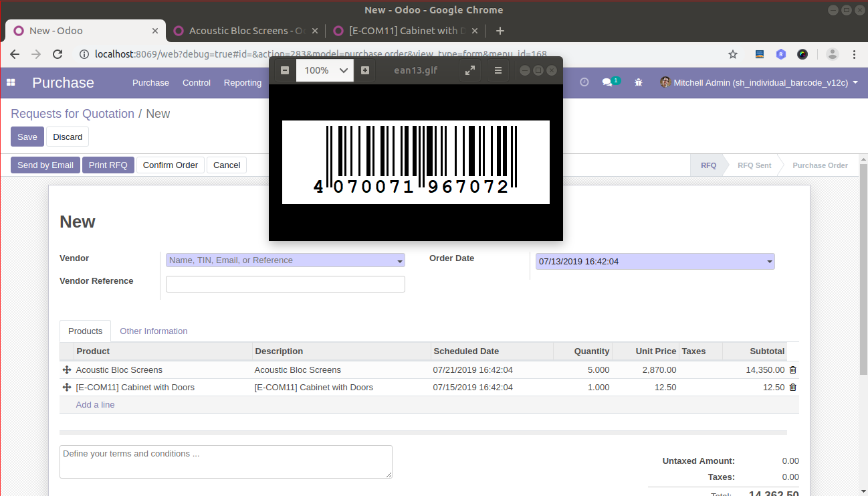The height and width of the screenshot is (496, 868).
Task: Expand the Order Date picker dropdown
Action: pyautogui.click(x=769, y=262)
